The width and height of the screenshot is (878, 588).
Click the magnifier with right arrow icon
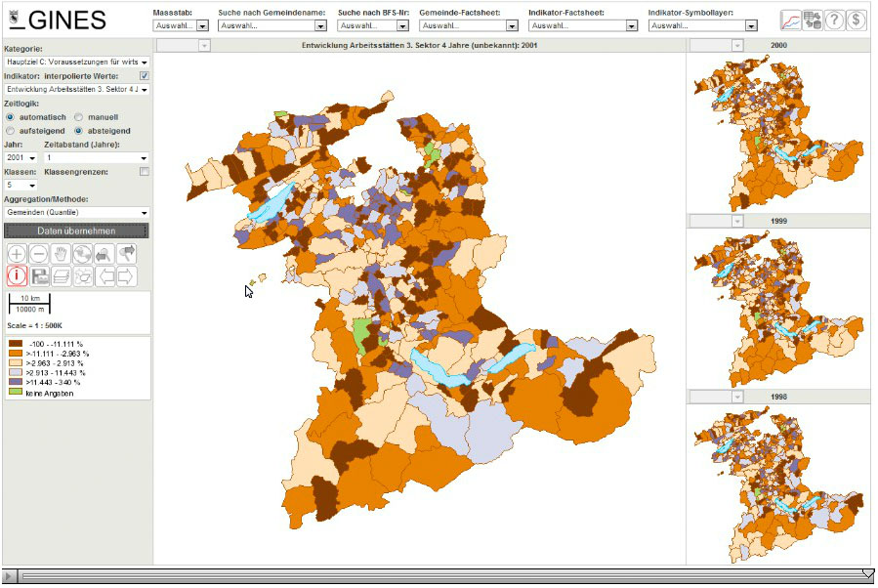127,254
